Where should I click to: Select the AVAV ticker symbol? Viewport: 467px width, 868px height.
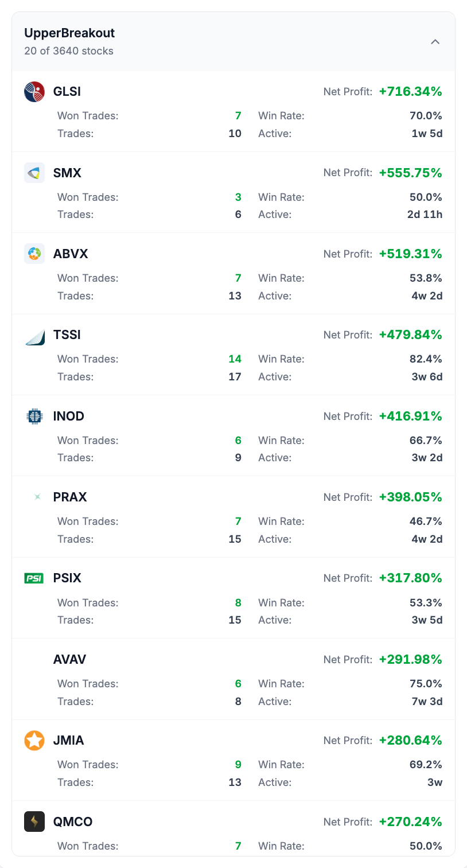coord(69,659)
